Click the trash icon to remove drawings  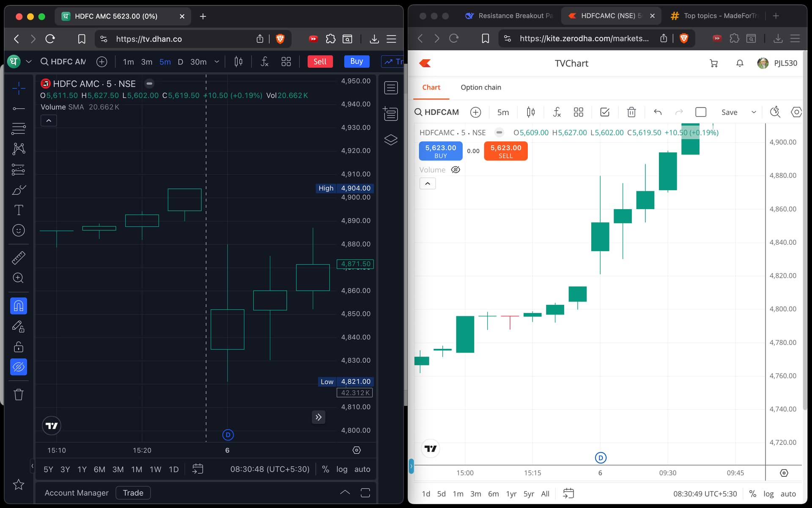point(18,395)
